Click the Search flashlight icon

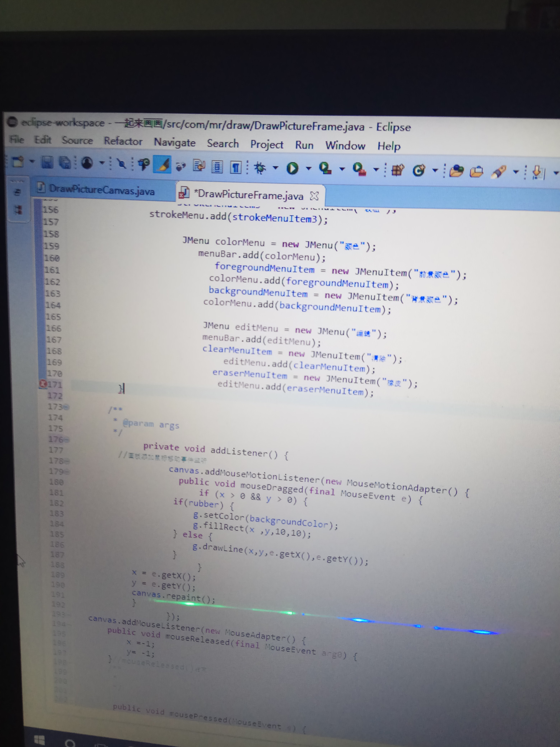[x=499, y=172]
